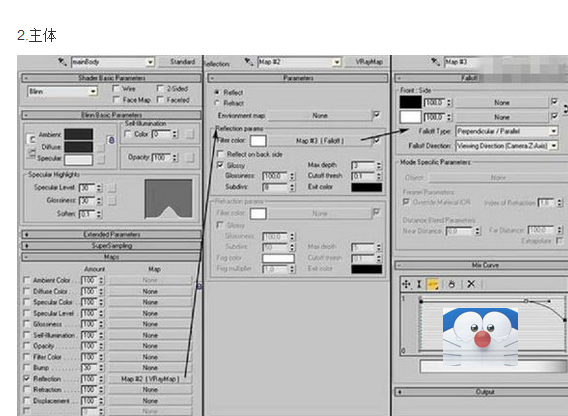Image resolution: width=568 pixels, height=416 pixels.
Task: Select Reflect radio button
Action: (217, 92)
